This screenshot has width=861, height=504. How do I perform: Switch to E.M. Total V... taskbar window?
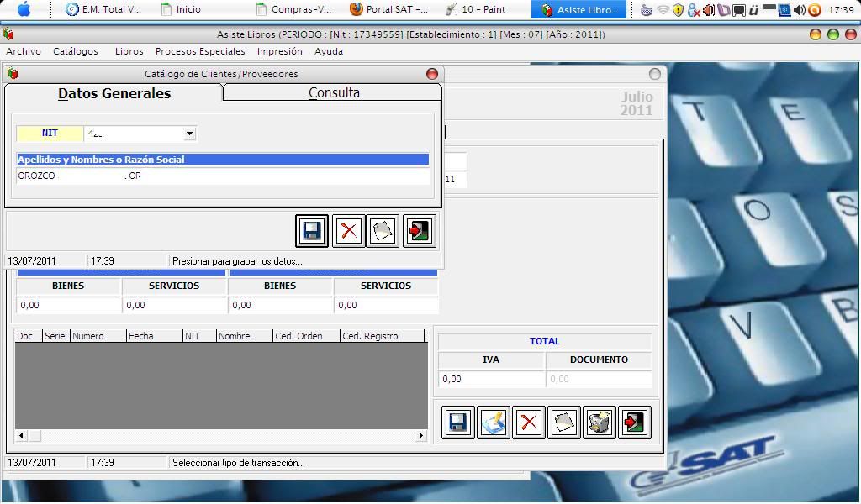[103, 9]
